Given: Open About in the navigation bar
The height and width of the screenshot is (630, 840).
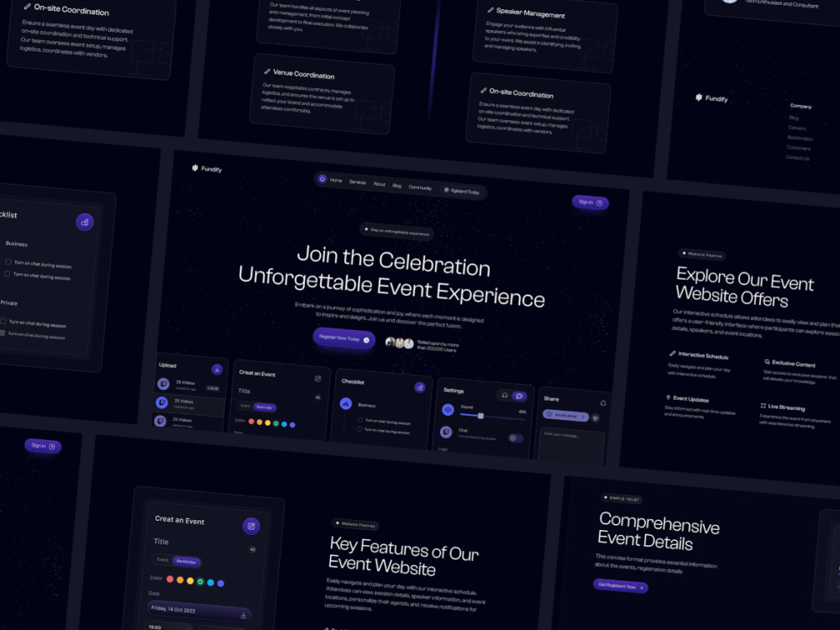Looking at the screenshot, I should click(380, 184).
